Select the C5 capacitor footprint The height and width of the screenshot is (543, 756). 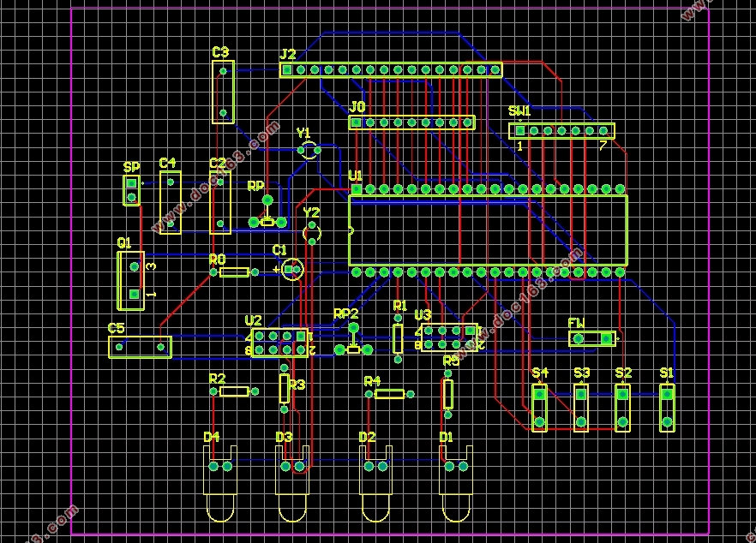pyautogui.click(x=140, y=347)
